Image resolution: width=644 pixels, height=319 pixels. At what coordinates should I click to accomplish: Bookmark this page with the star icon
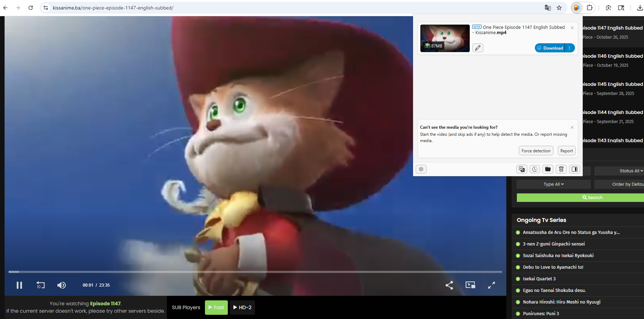(x=559, y=7)
